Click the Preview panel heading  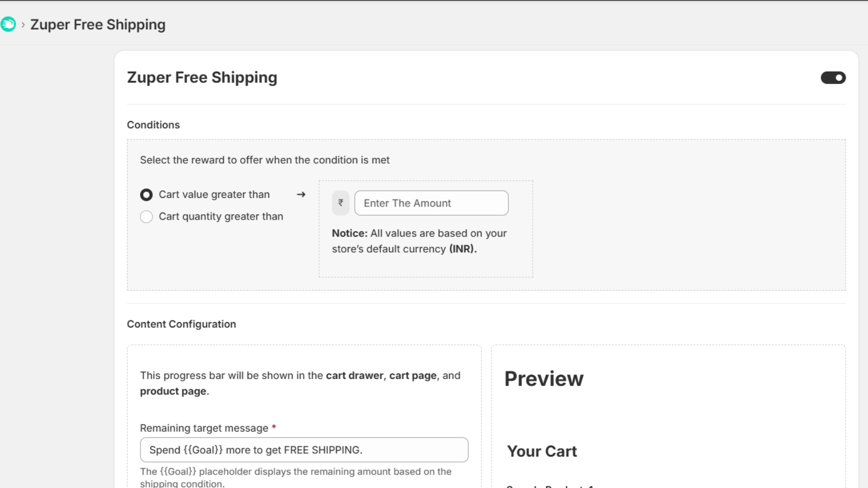click(544, 379)
